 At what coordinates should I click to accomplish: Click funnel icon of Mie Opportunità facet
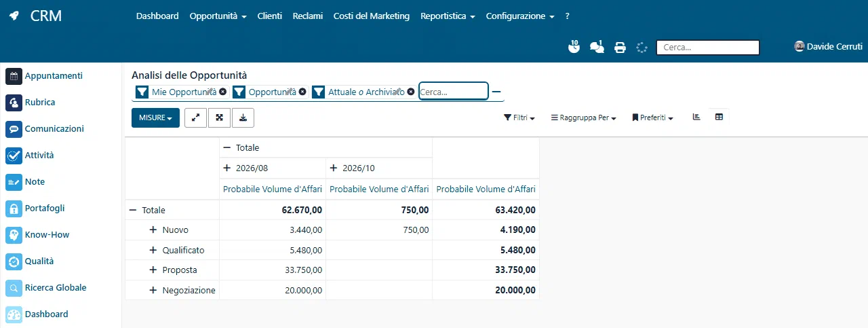coord(142,92)
